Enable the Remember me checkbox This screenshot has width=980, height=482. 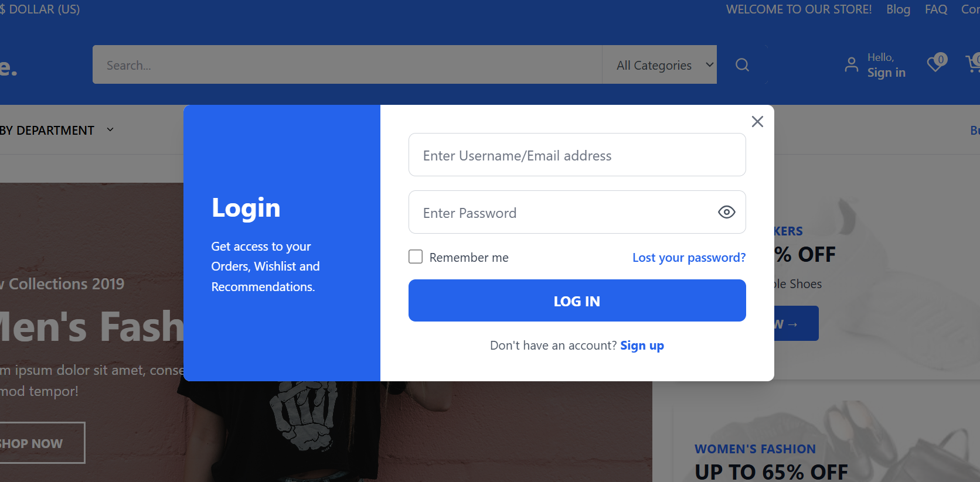416,257
